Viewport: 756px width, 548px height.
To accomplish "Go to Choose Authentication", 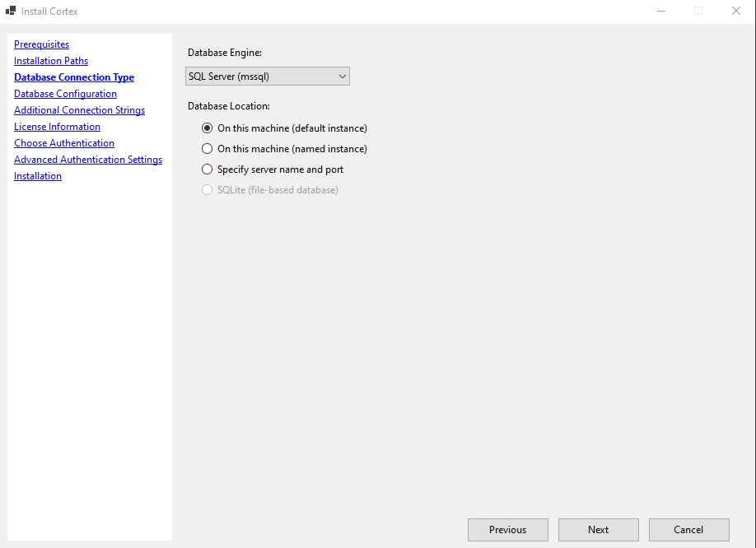I will tap(63, 142).
